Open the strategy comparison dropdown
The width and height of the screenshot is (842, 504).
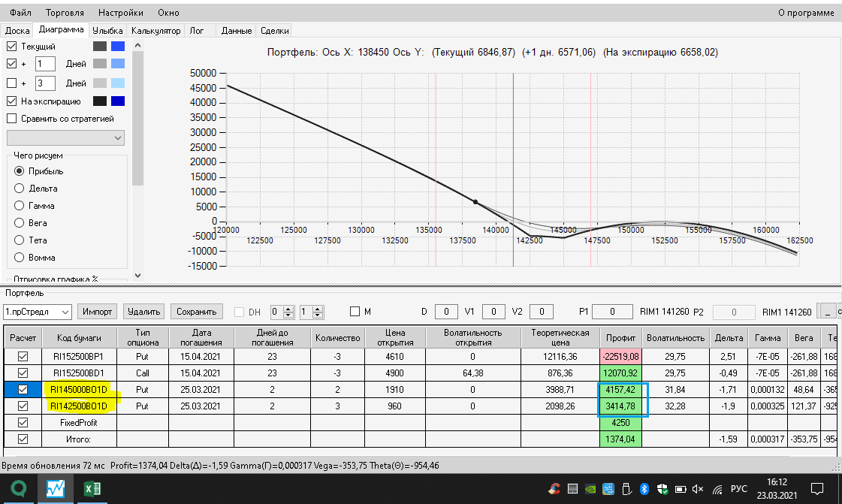click(x=65, y=138)
